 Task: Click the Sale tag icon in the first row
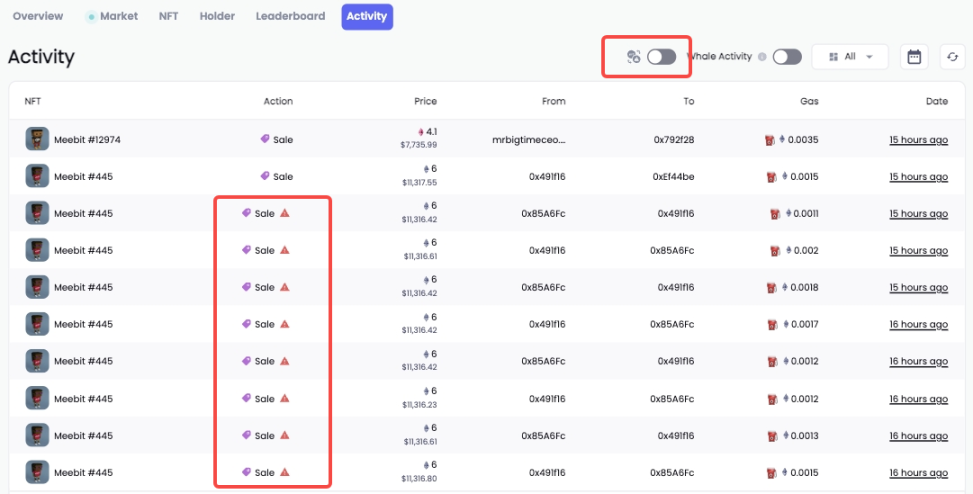click(x=265, y=140)
